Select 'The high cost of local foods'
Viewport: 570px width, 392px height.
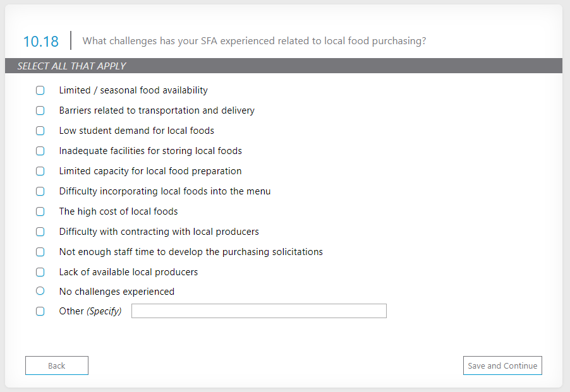tap(40, 211)
